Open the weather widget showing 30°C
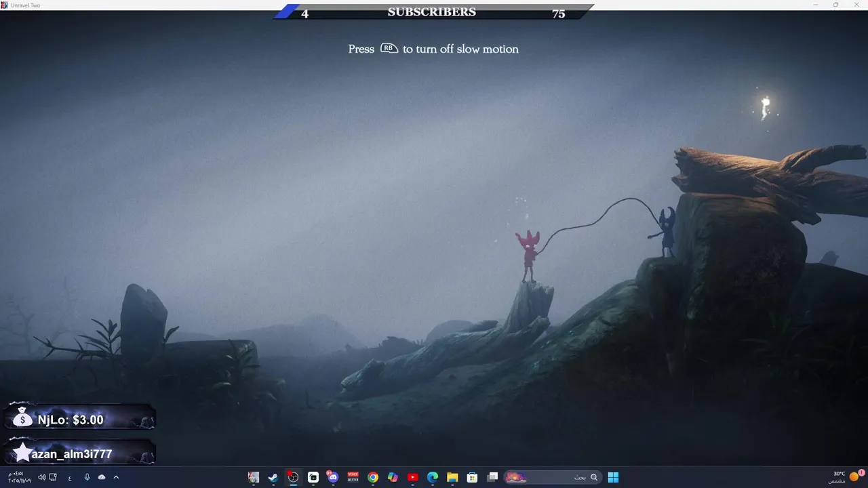The height and width of the screenshot is (488, 868). (845, 477)
